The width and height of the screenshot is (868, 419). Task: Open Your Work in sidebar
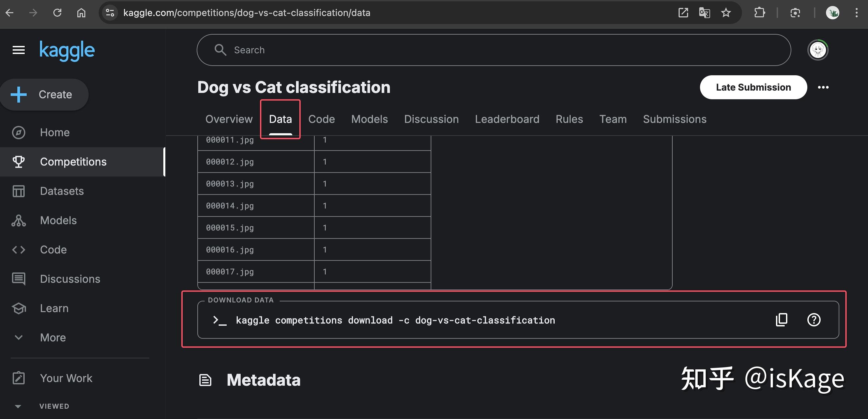(x=66, y=378)
